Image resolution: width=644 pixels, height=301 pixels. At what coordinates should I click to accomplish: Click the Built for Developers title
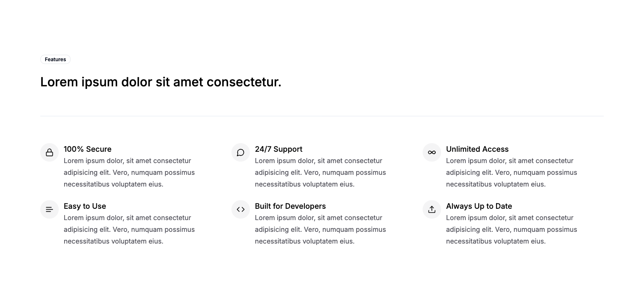pyautogui.click(x=290, y=206)
